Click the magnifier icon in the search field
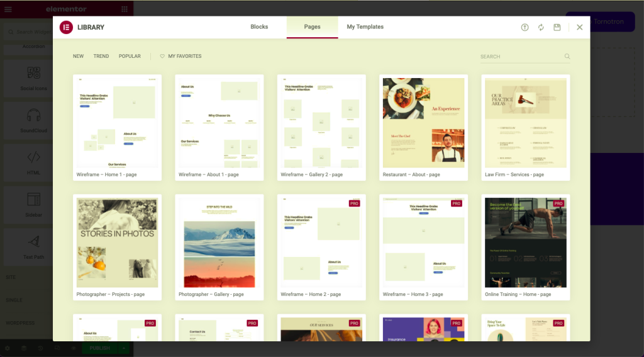Viewport: 644px width, 357px height. coord(567,57)
